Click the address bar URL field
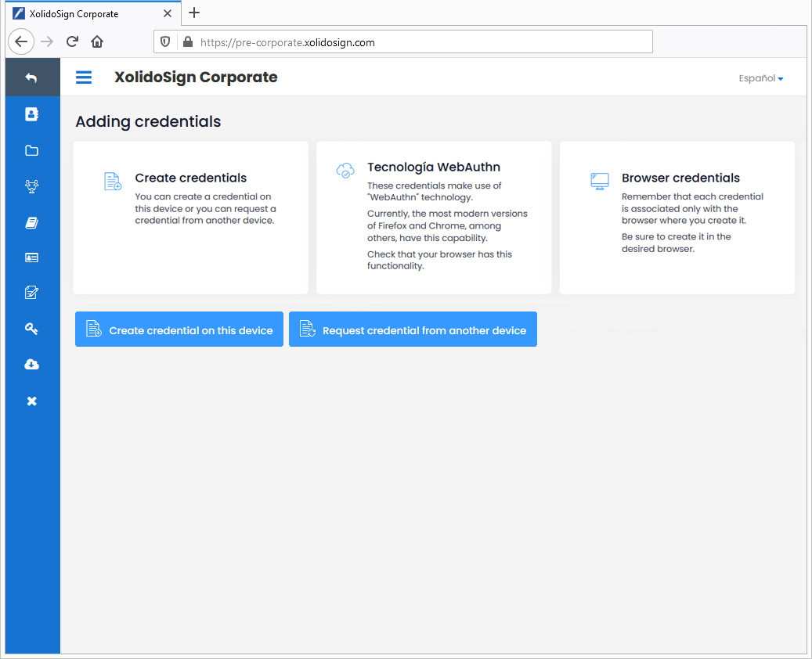 point(403,42)
